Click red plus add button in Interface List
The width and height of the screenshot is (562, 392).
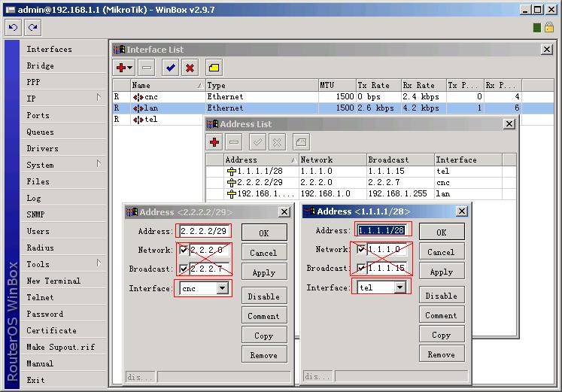pyautogui.click(x=123, y=68)
